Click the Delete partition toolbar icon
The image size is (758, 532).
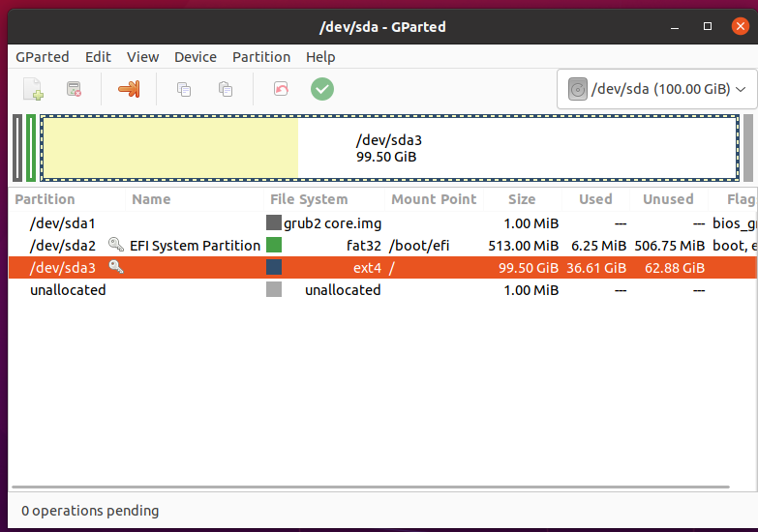click(74, 89)
